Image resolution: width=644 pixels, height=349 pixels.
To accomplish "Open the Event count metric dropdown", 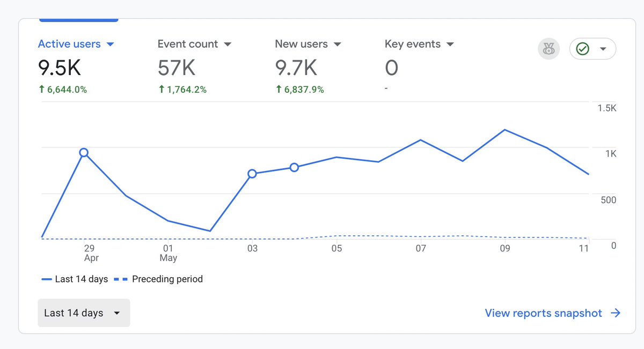I will click(x=194, y=44).
